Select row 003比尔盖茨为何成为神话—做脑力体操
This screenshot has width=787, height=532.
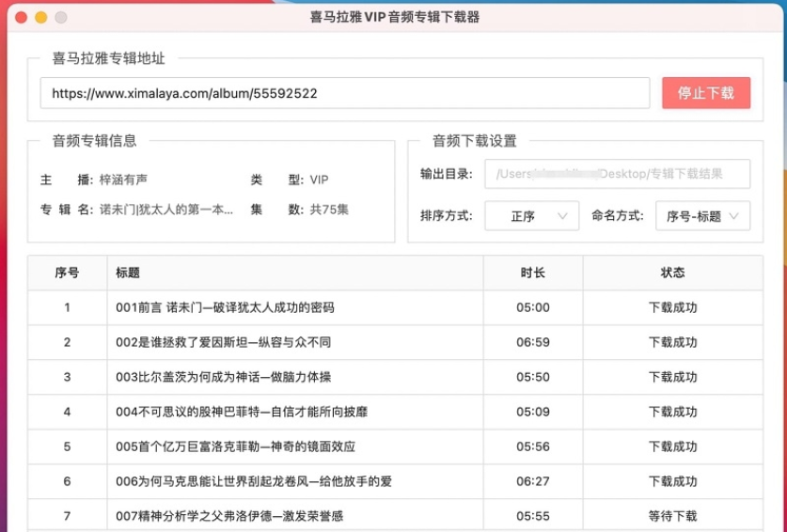pyautogui.click(x=396, y=377)
